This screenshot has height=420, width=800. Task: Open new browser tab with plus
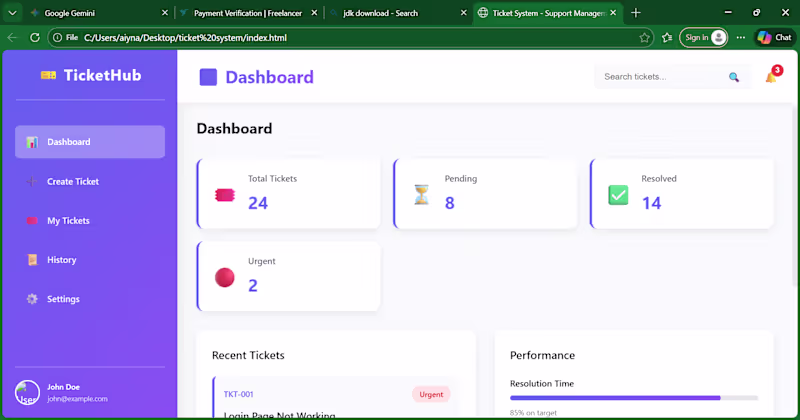click(636, 13)
